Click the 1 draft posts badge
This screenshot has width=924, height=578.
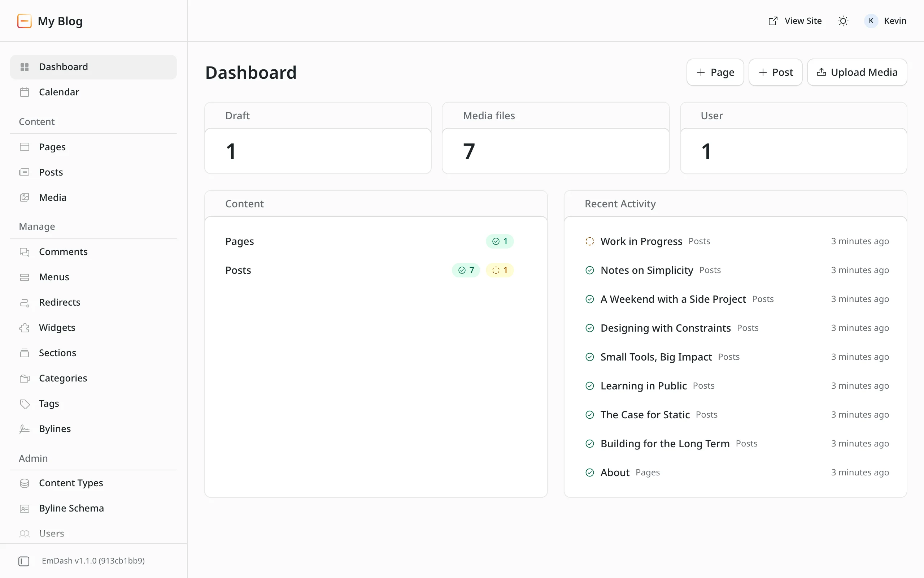tap(500, 270)
